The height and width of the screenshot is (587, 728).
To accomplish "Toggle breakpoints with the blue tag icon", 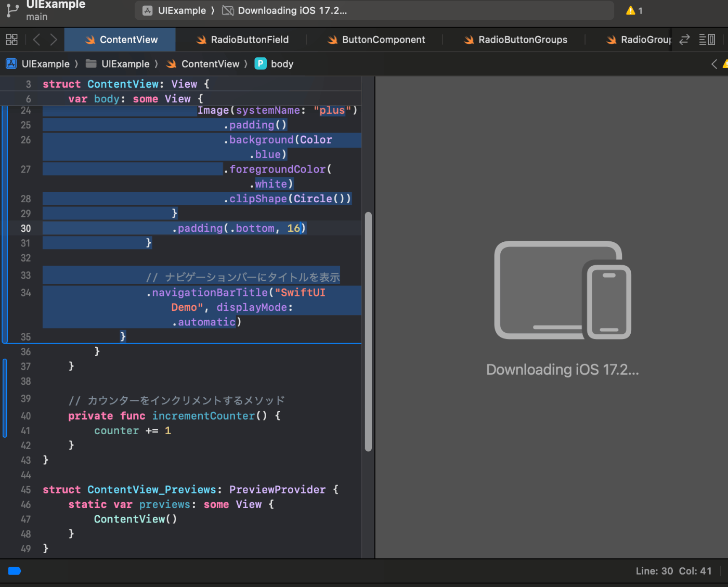I will pos(15,571).
